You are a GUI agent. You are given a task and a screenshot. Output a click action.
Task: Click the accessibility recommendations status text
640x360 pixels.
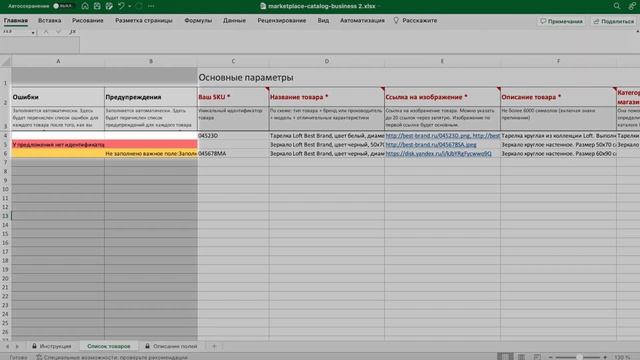[x=111, y=357]
